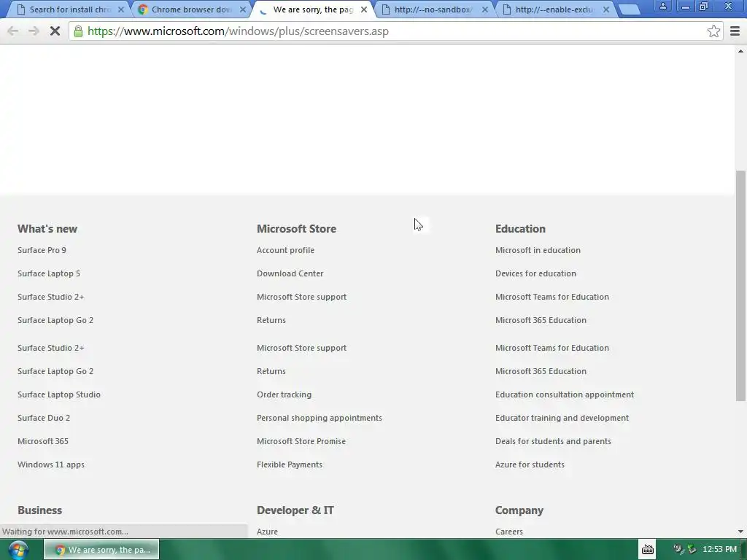Viewport: 747px width, 560px height.
Task: Click the scrollbar up arrow
Action: tap(740, 50)
